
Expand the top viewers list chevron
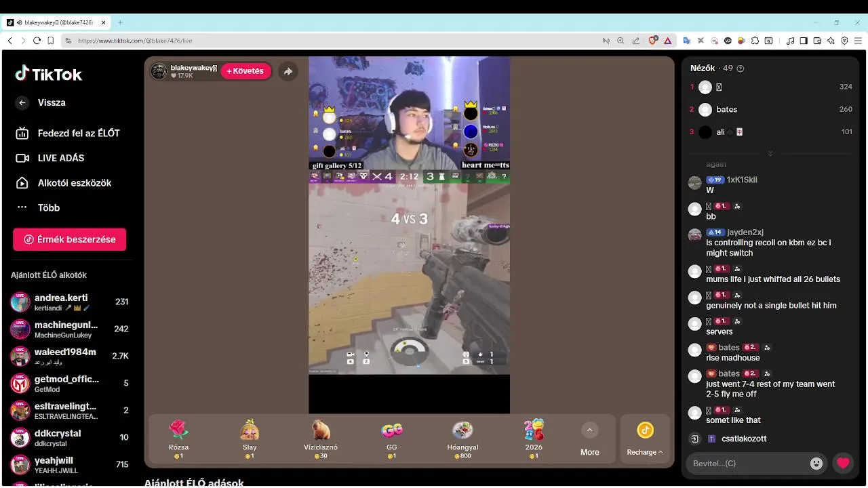click(x=770, y=154)
